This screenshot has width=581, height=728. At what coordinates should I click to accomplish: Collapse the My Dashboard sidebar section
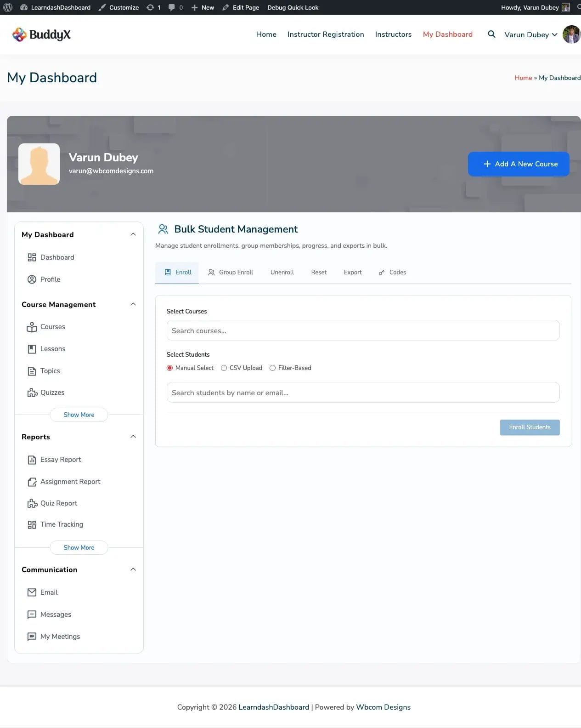point(133,234)
